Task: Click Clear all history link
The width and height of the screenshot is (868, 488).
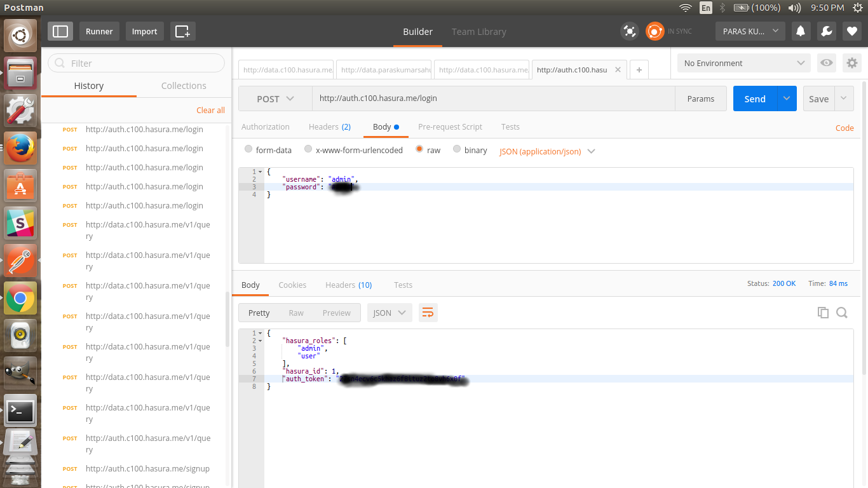Action: pos(210,110)
